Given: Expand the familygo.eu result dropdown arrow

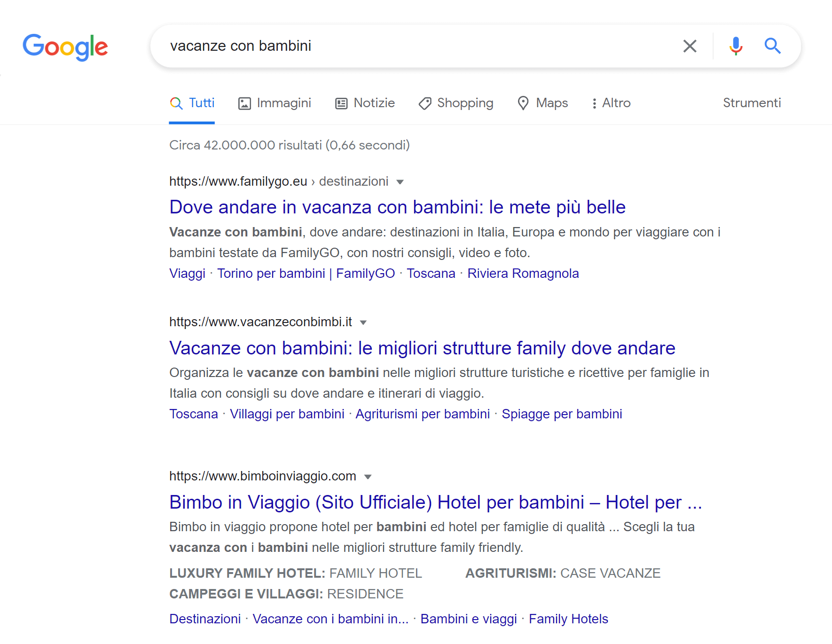Looking at the screenshot, I should [400, 182].
